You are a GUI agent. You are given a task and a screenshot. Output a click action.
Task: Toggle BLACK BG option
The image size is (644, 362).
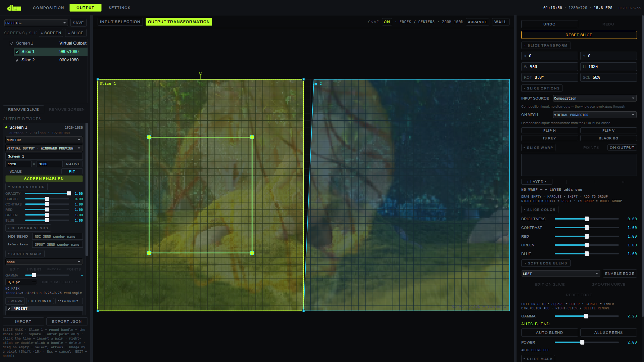tap(608, 138)
